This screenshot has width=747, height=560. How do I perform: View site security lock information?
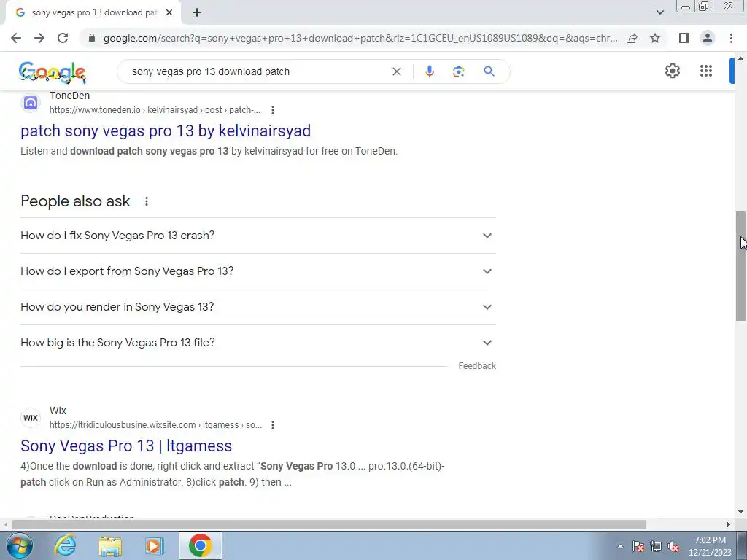click(x=92, y=38)
